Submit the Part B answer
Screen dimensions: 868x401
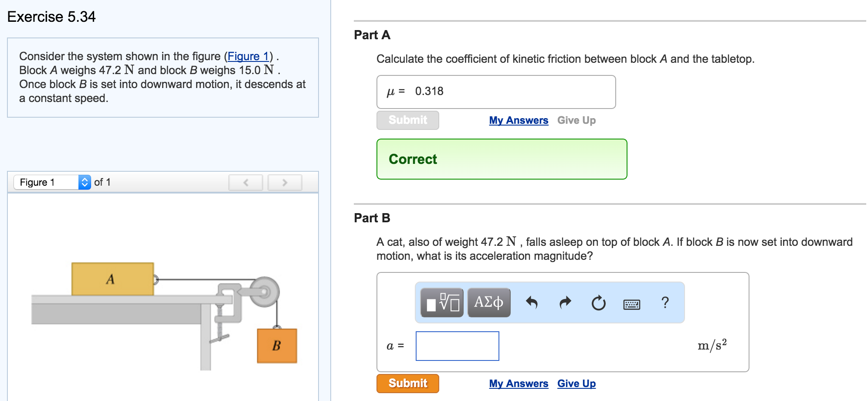pyautogui.click(x=407, y=383)
